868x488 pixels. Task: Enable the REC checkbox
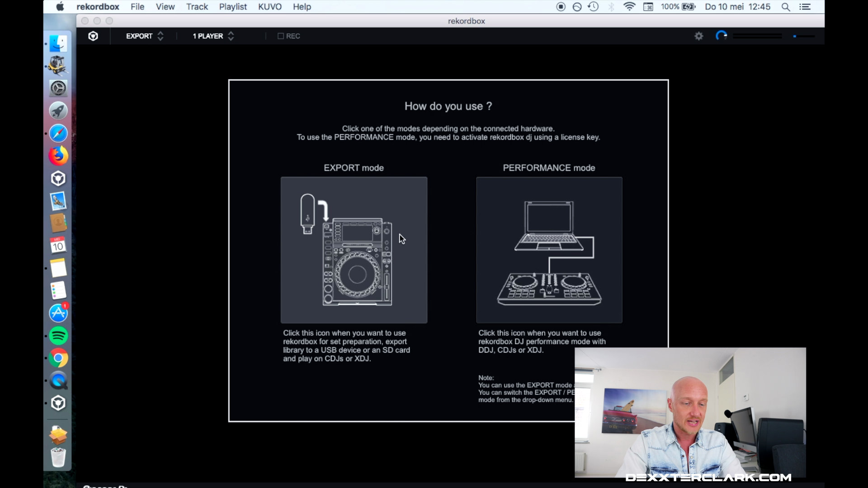click(281, 36)
